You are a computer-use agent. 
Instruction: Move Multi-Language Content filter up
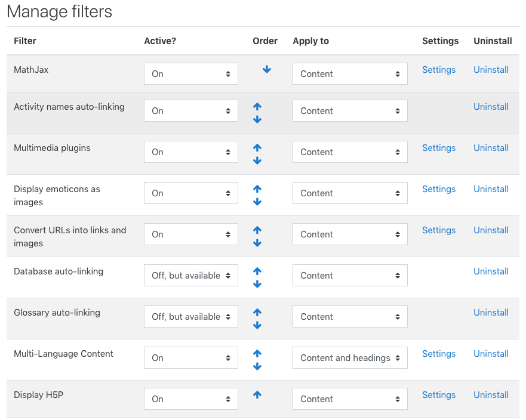257,353
